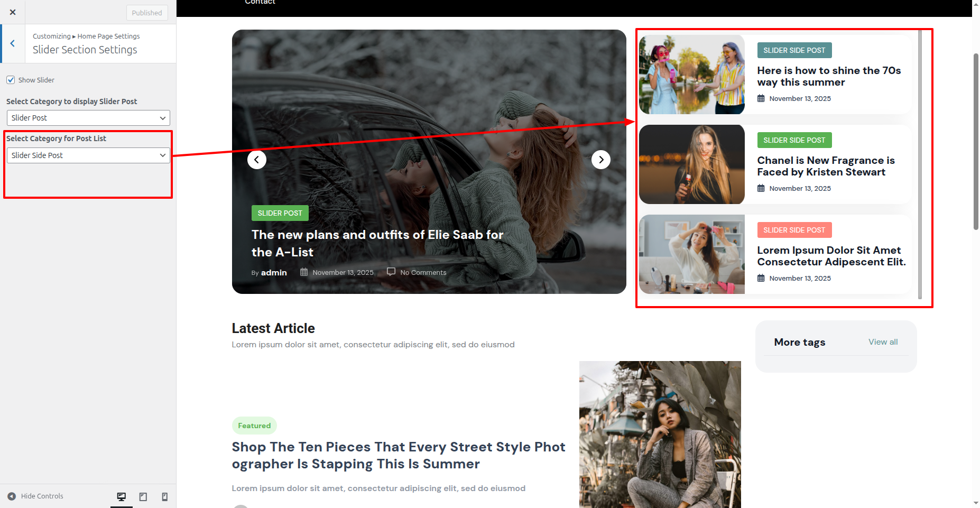The image size is (980, 508).
Task: Click the slider next arrow
Action: (600, 160)
